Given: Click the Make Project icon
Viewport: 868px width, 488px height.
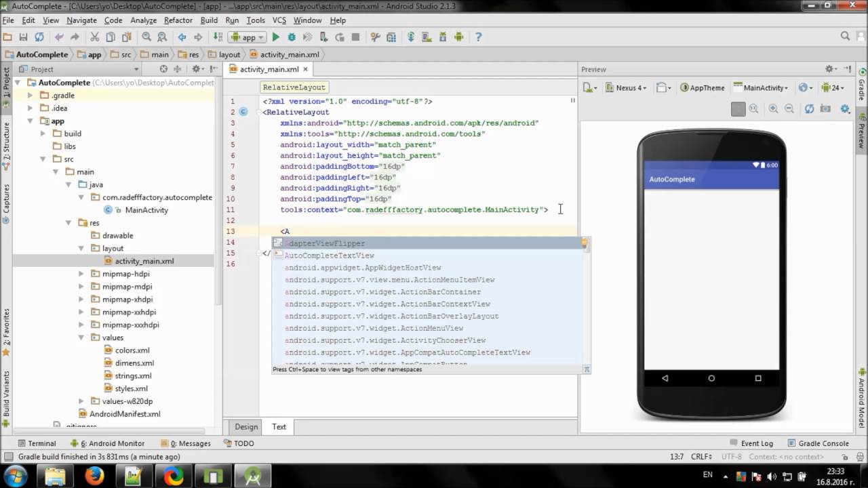Looking at the screenshot, I should (218, 37).
